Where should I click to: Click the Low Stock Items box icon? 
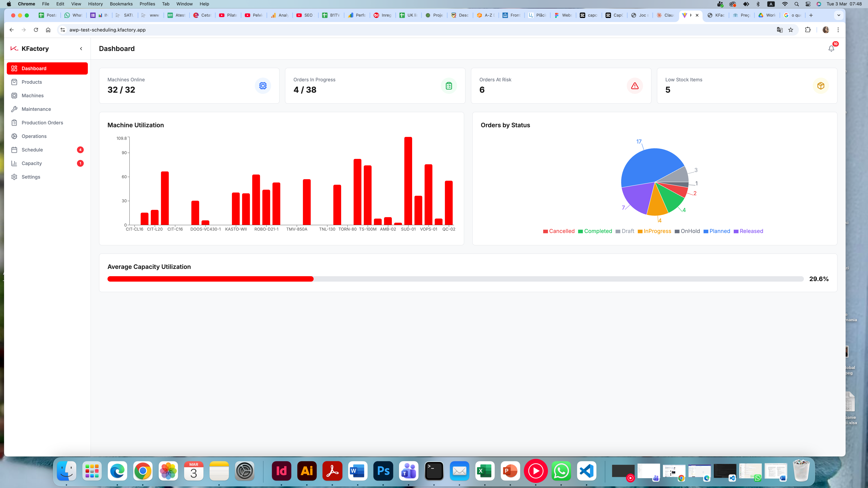821,86
